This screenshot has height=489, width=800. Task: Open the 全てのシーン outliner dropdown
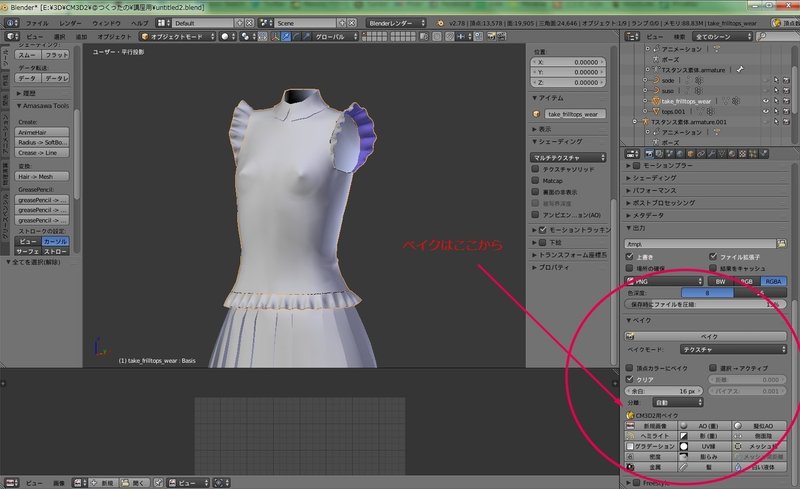point(722,37)
